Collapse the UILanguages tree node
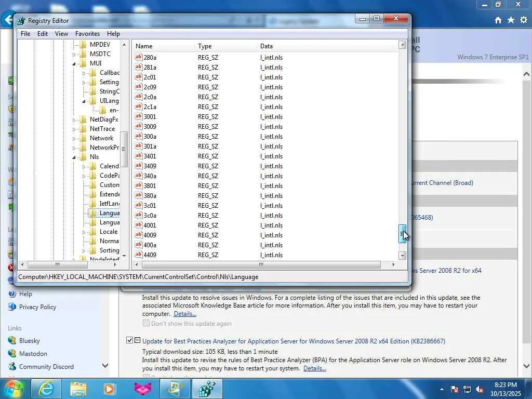Screen dimensions: 532x399 [84, 101]
